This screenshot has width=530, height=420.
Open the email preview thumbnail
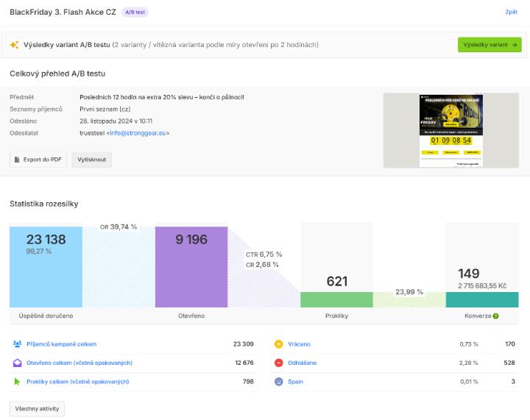click(451, 130)
